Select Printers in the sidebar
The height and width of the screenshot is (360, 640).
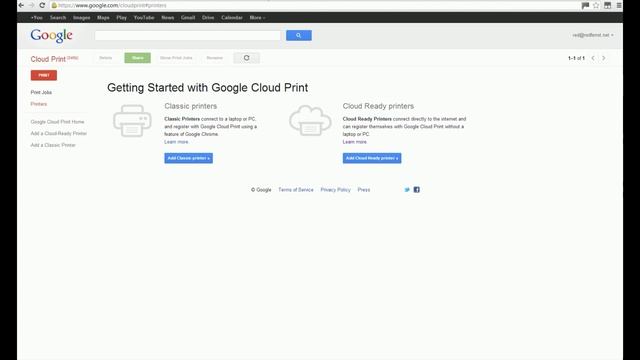pyautogui.click(x=39, y=104)
